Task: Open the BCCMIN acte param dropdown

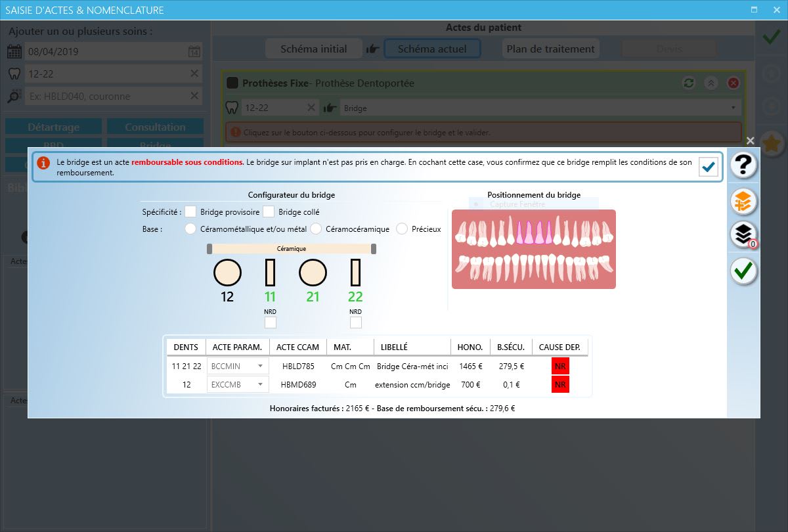Action: pos(238,366)
